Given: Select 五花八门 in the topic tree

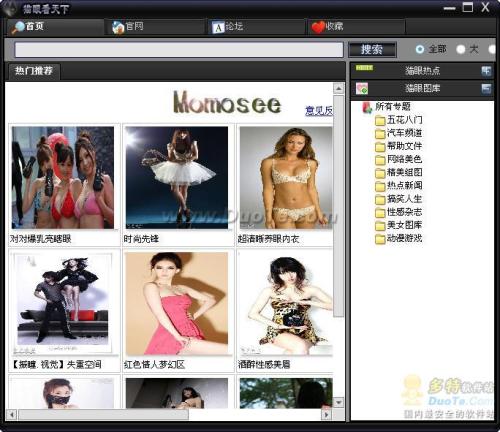Looking at the screenshot, I should click(x=404, y=120).
